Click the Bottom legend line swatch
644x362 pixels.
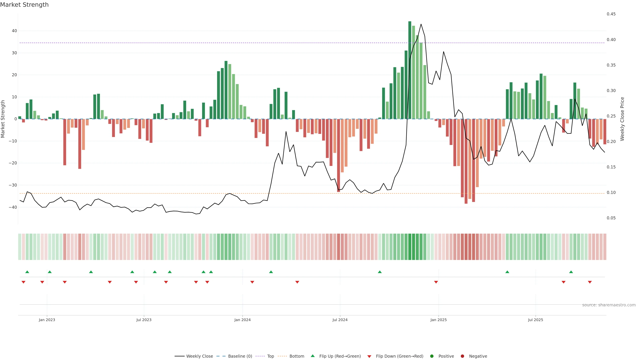click(282, 356)
